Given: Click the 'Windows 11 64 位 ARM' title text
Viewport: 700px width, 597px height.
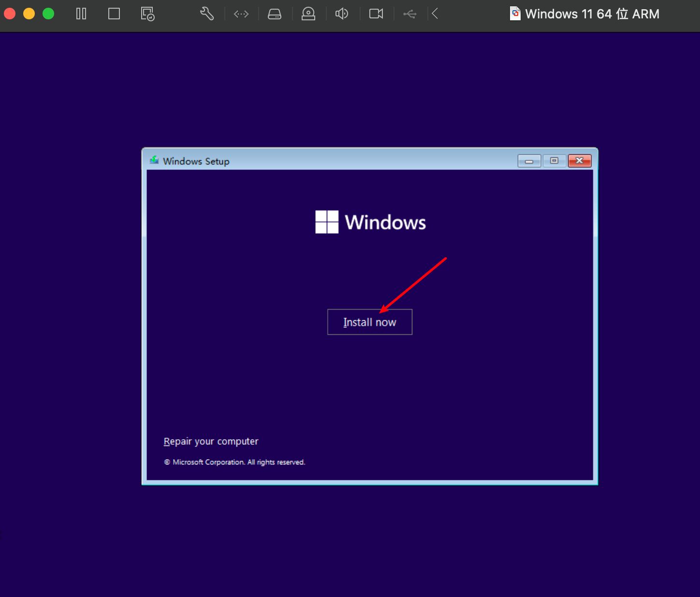Looking at the screenshot, I should pyautogui.click(x=592, y=14).
